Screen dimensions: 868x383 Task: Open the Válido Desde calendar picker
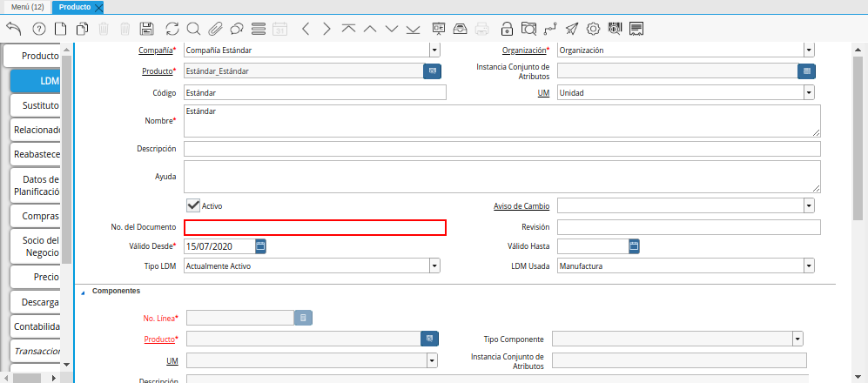260,246
